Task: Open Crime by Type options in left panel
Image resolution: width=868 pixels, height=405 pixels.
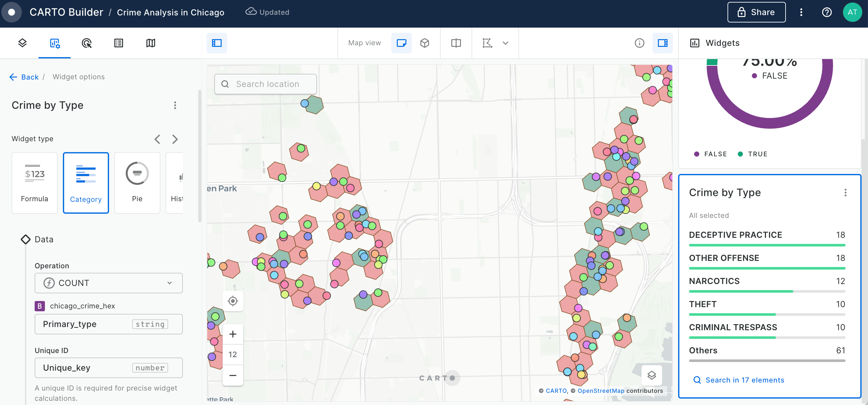Action: (x=175, y=105)
